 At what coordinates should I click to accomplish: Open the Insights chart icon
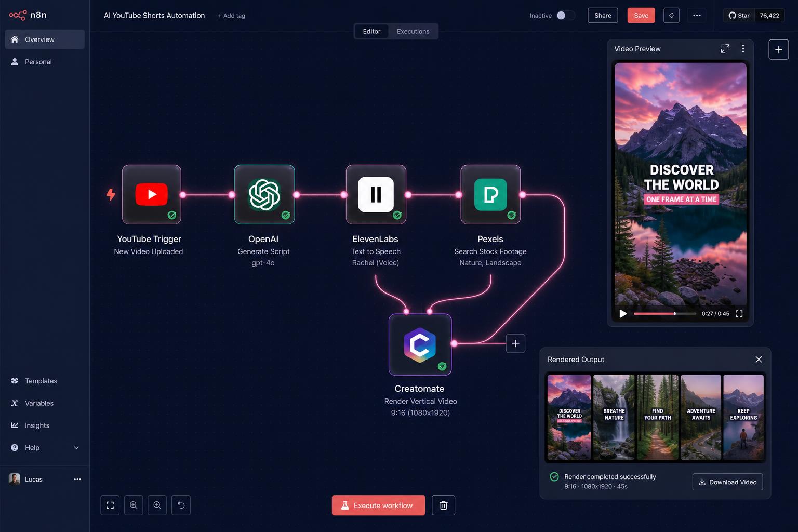15,425
